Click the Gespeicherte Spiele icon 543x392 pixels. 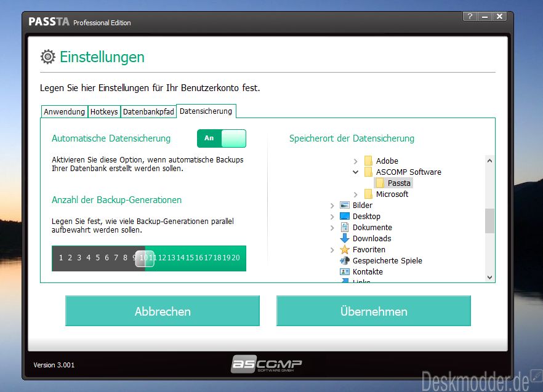[x=345, y=260]
